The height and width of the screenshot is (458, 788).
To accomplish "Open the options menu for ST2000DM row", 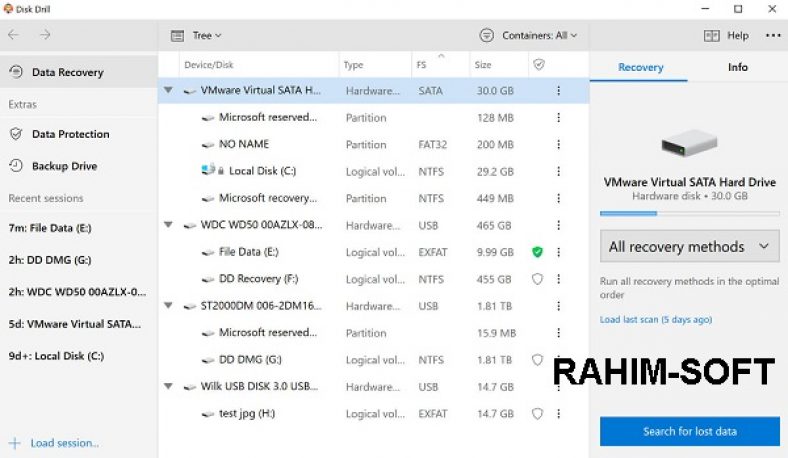I will [x=558, y=306].
